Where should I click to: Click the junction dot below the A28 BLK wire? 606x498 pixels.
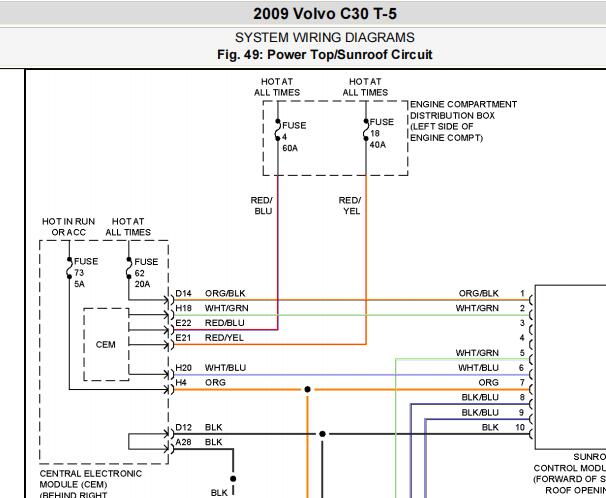[x=233, y=479]
